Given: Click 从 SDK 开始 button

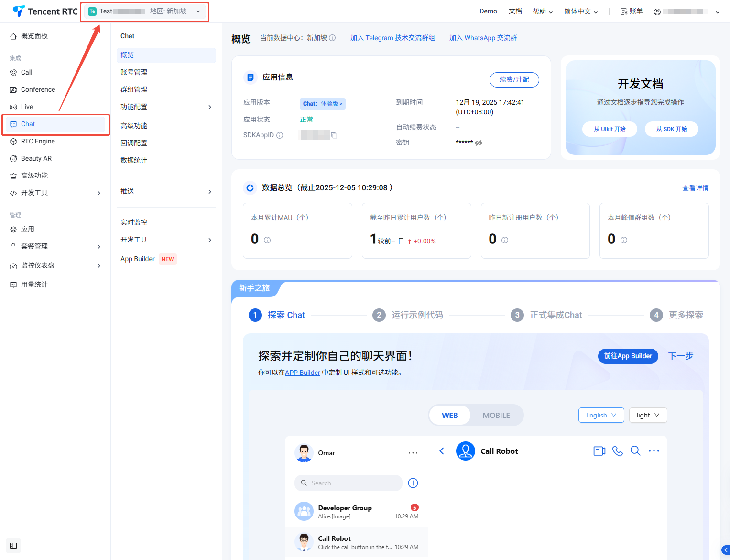Looking at the screenshot, I should (671, 129).
